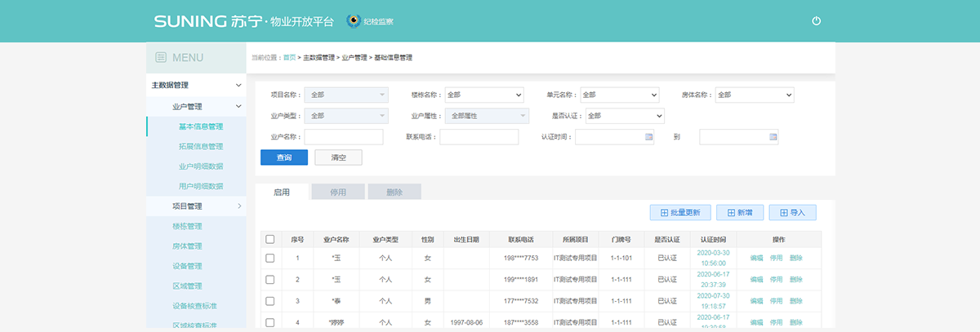
Task: Open the 业户属性 dropdown
Action: pyautogui.click(x=488, y=116)
